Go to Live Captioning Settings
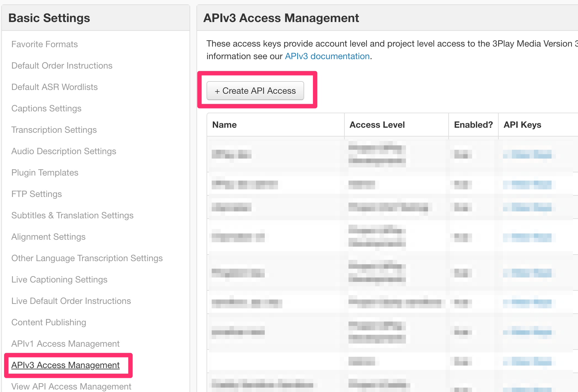This screenshot has width=578, height=392. click(x=59, y=280)
